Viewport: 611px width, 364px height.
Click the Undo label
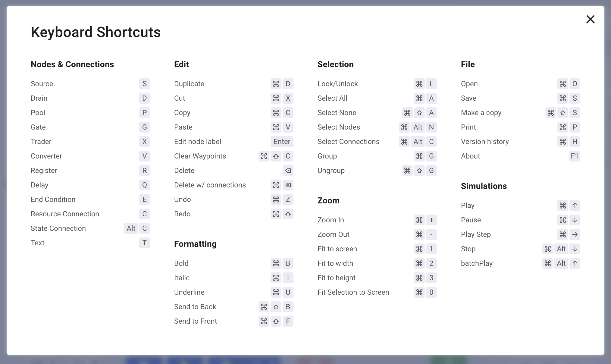click(x=183, y=199)
